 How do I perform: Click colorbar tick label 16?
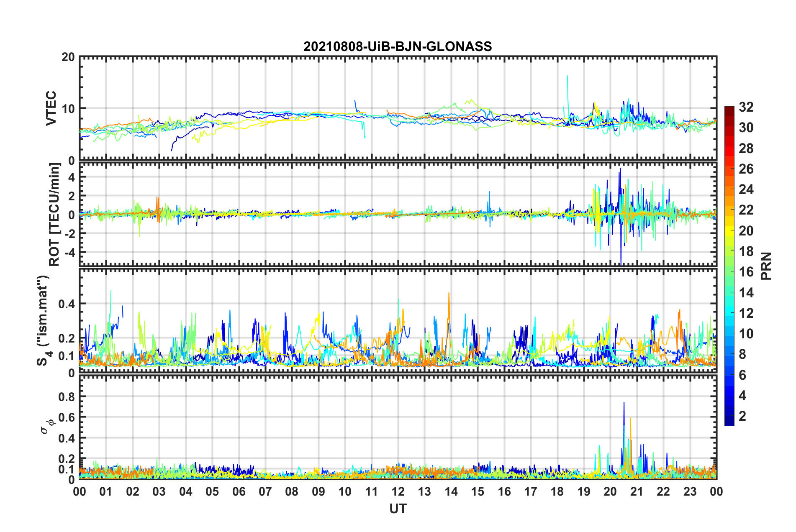pos(746,272)
